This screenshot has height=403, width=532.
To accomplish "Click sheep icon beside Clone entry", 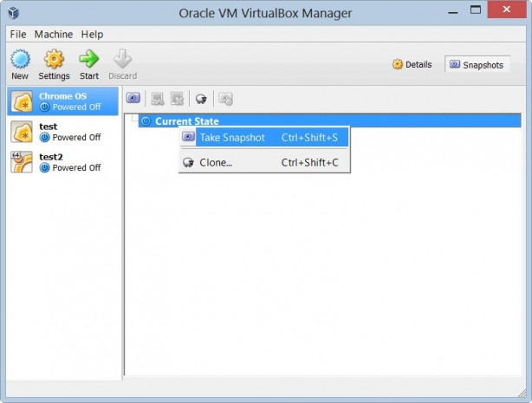I will 188,163.
